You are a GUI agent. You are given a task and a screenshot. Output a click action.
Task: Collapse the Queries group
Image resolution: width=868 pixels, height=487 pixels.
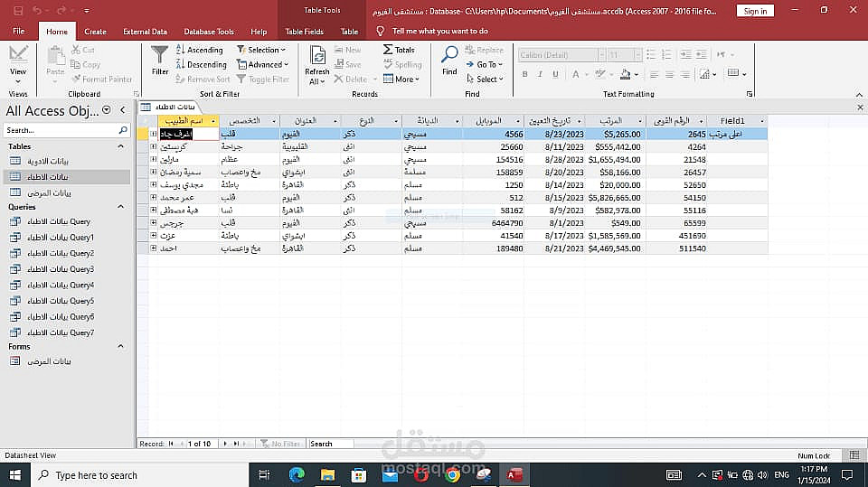click(120, 206)
